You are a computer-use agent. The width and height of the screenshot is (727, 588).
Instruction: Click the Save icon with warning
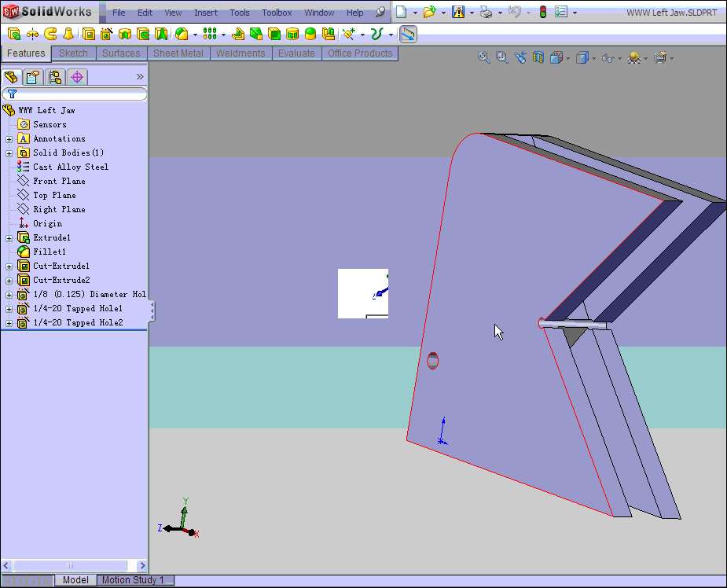(x=458, y=12)
